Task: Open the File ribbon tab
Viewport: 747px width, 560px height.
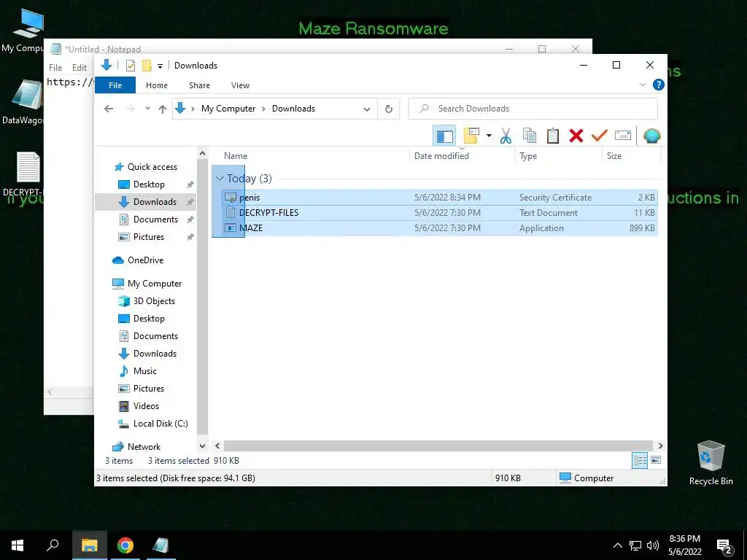Action: click(115, 85)
